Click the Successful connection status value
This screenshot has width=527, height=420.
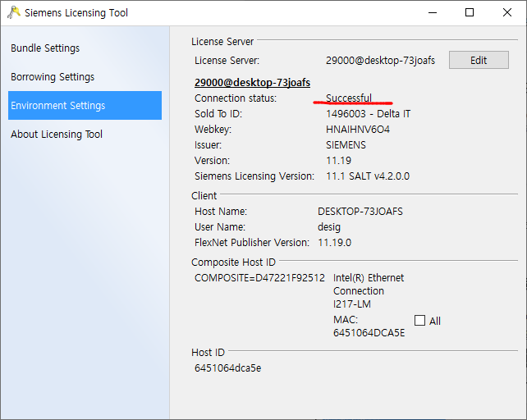click(349, 98)
